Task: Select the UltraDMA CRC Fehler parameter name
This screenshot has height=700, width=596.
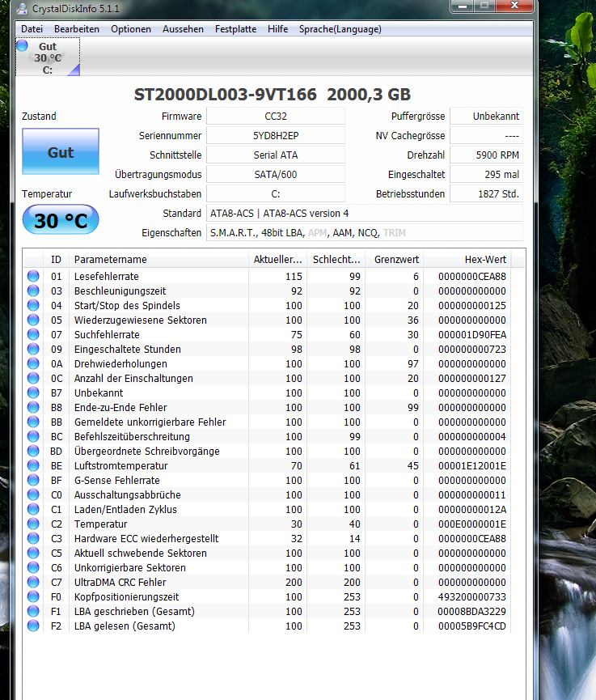Action: (120, 582)
